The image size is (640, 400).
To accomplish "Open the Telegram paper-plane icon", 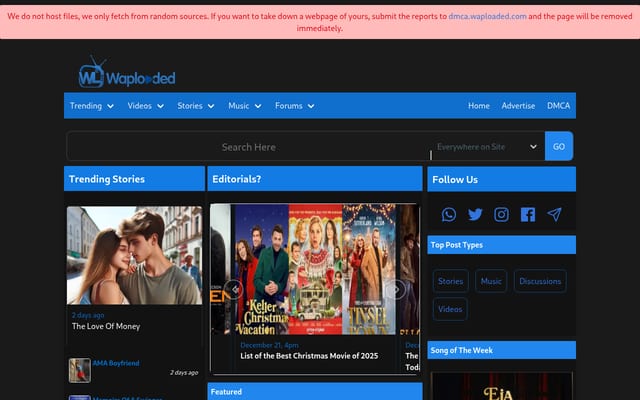I will pyautogui.click(x=554, y=214).
